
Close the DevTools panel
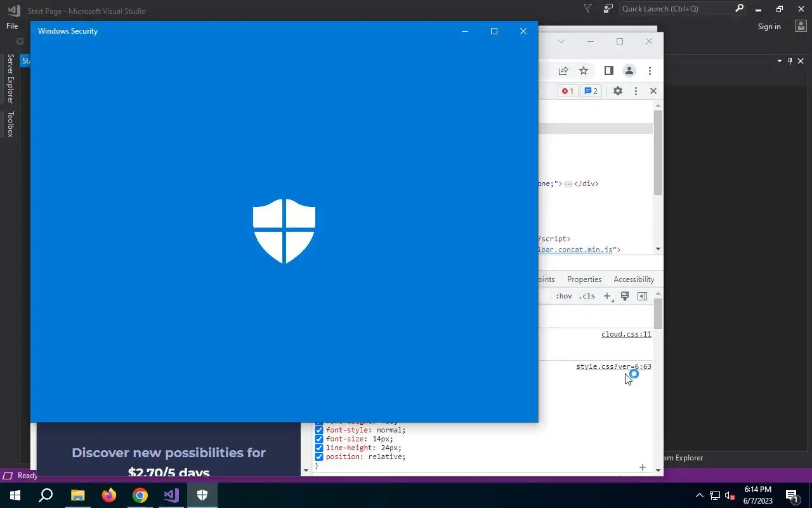click(653, 91)
